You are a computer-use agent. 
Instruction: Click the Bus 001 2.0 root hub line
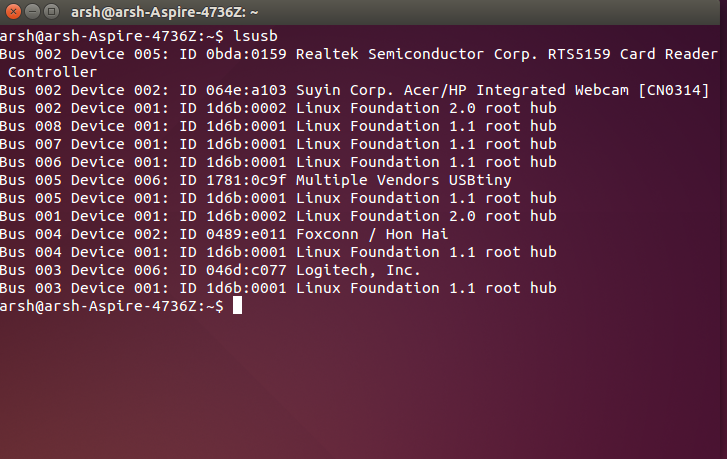[278, 216]
